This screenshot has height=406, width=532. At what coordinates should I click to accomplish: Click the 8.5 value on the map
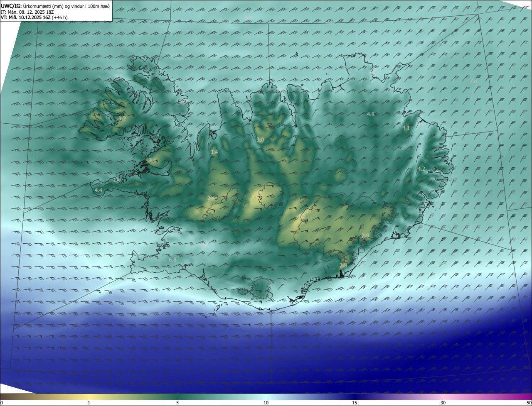coord(119,76)
